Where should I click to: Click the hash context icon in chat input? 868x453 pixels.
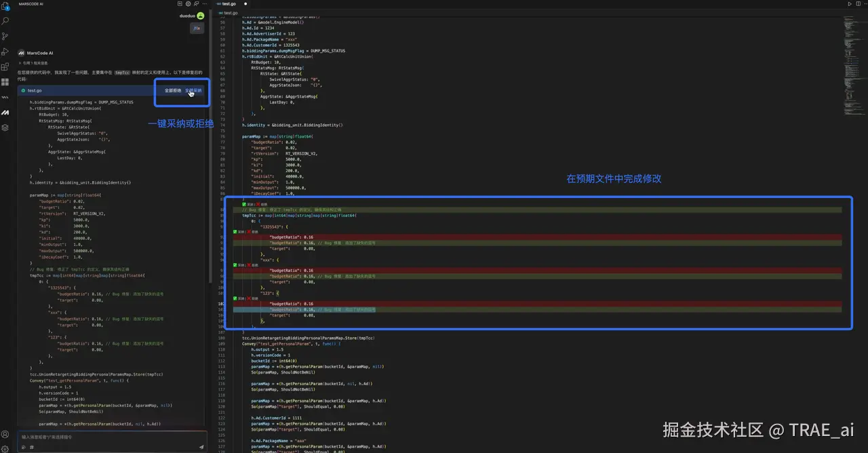point(32,447)
